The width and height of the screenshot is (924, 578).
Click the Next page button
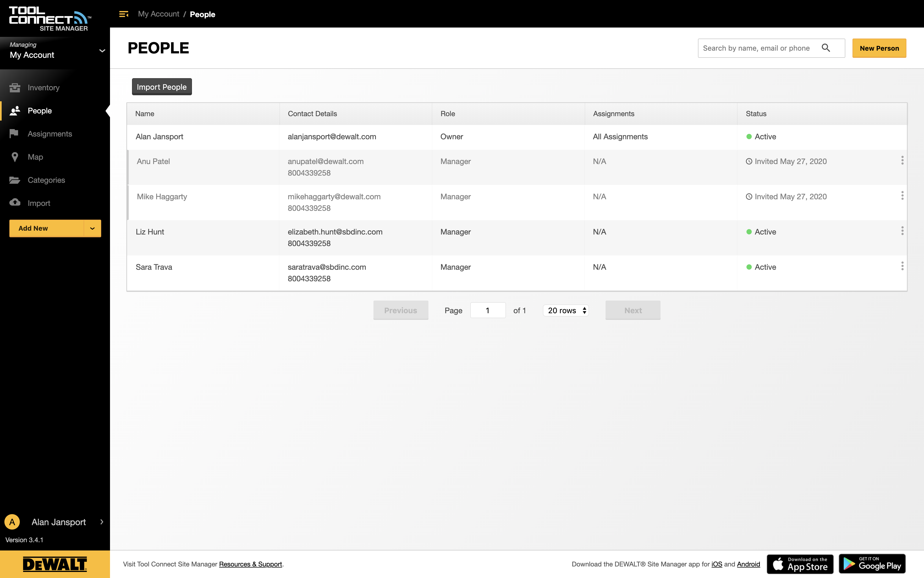point(633,310)
